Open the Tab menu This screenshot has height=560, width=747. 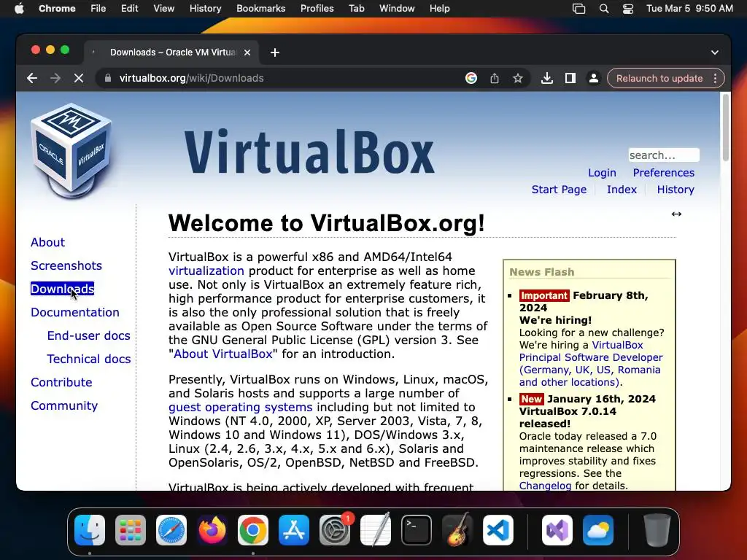356,9
